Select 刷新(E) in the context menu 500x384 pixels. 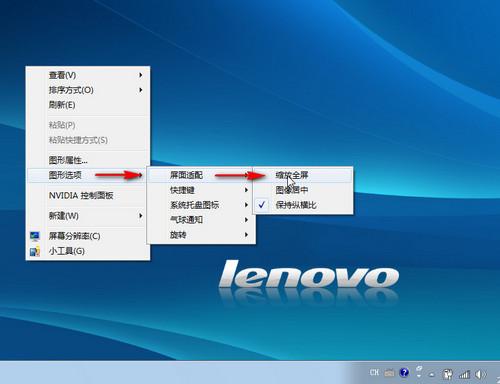tap(88, 105)
